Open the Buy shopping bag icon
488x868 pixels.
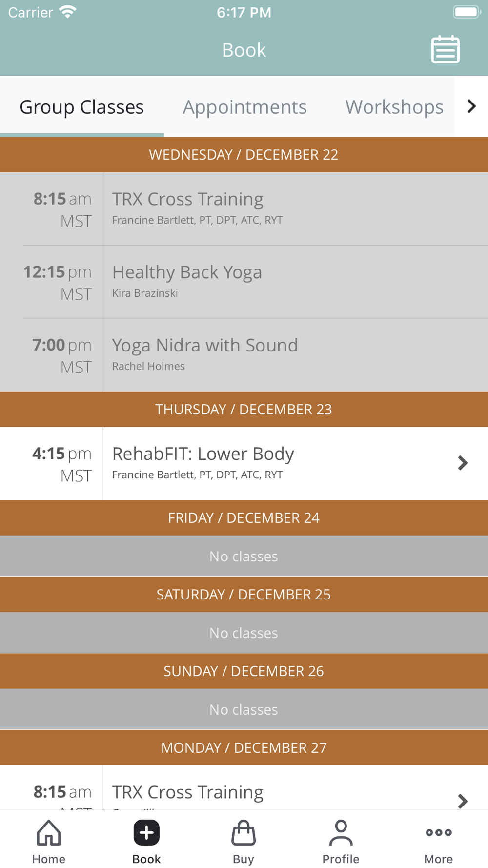pos(244,832)
